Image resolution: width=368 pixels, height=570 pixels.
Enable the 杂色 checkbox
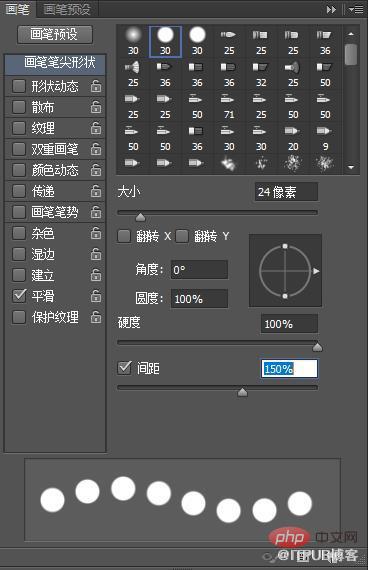click(19, 233)
